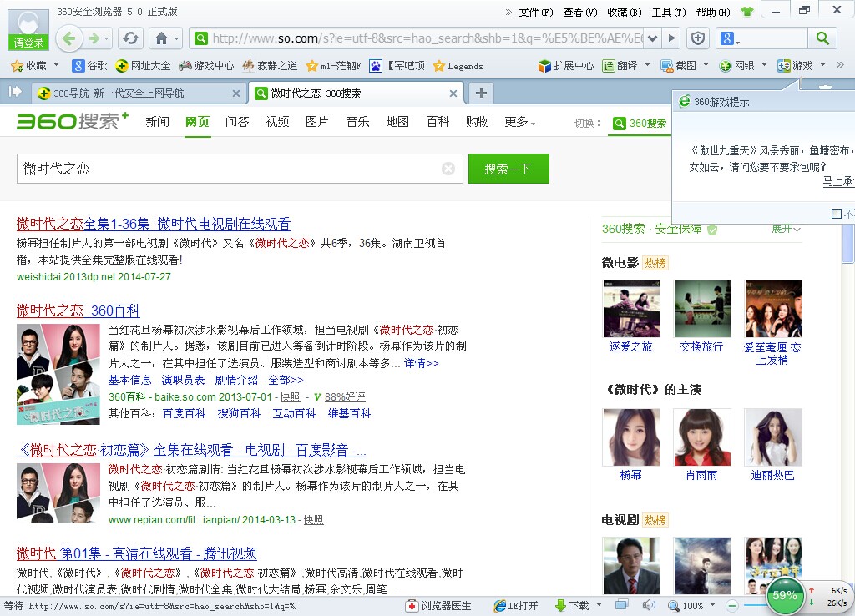Screen dimensions: 855x616
Task: Click the browser back arrow button
Action: point(68,38)
